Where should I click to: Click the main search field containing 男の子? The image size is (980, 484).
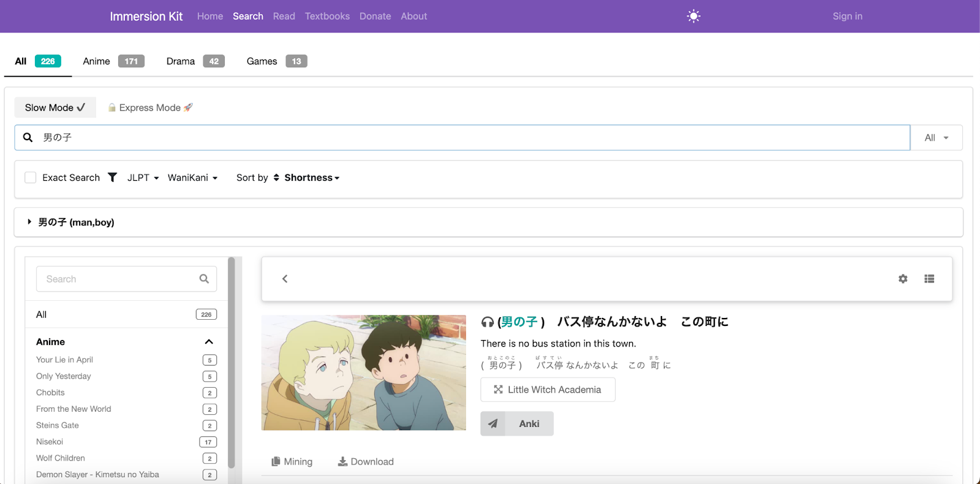pyautogui.click(x=462, y=138)
